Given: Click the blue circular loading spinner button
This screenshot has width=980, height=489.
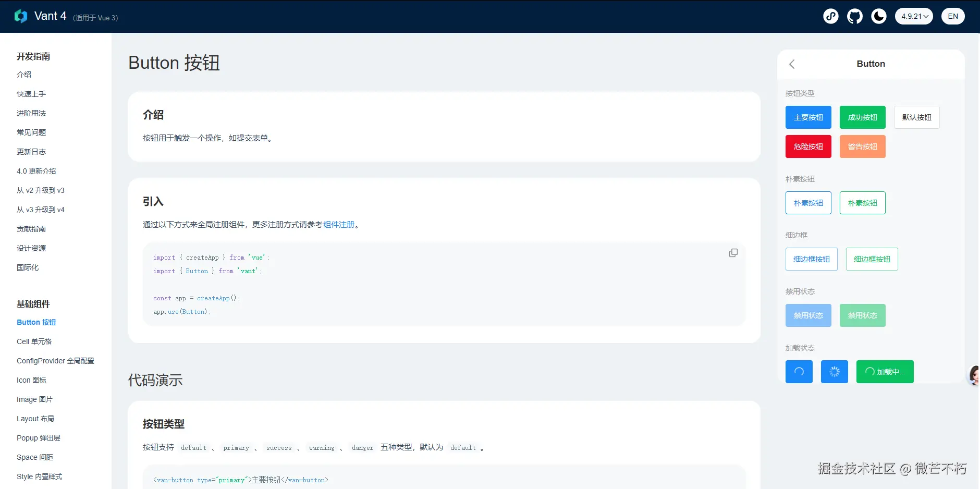Looking at the screenshot, I should [799, 372].
